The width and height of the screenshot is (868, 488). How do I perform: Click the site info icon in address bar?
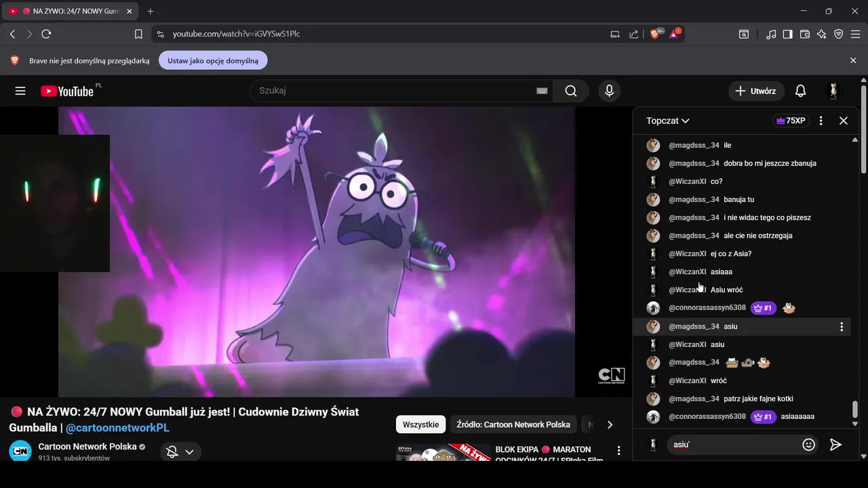click(159, 34)
